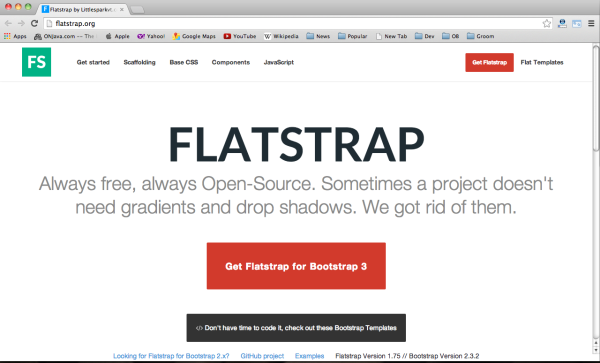Expand the Groom bookmarks folder
This screenshot has height=363, width=600.
[480, 36]
